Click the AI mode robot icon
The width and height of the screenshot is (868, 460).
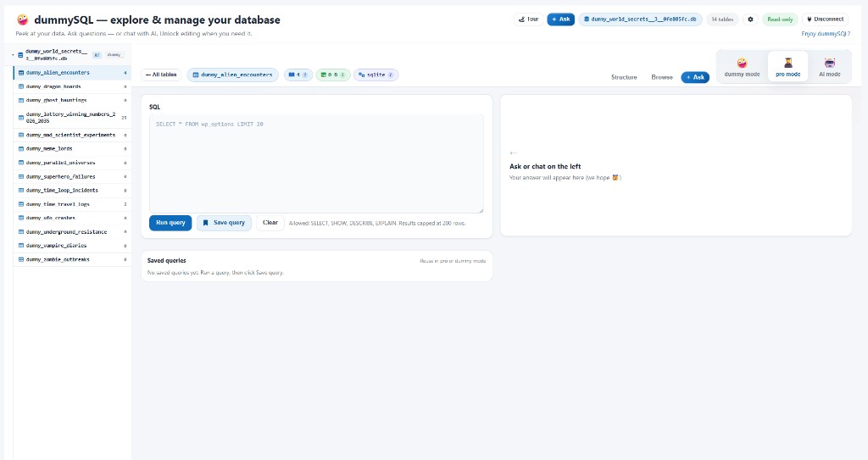829,63
